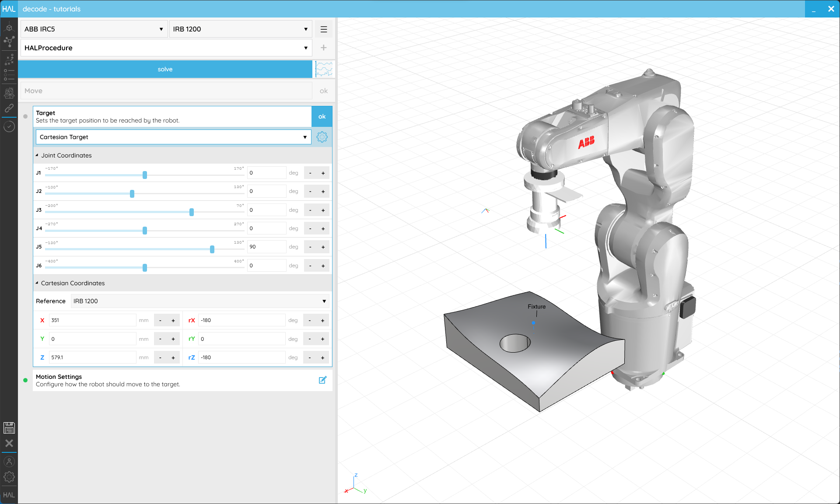
Task: Decrease rZ rotation with minus button
Action: pos(310,358)
